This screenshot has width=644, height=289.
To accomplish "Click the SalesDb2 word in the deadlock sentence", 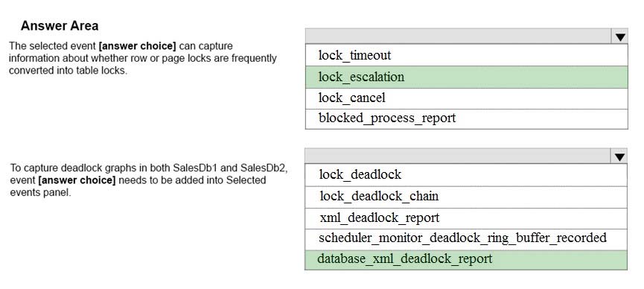I will pyautogui.click(x=264, y=168).
